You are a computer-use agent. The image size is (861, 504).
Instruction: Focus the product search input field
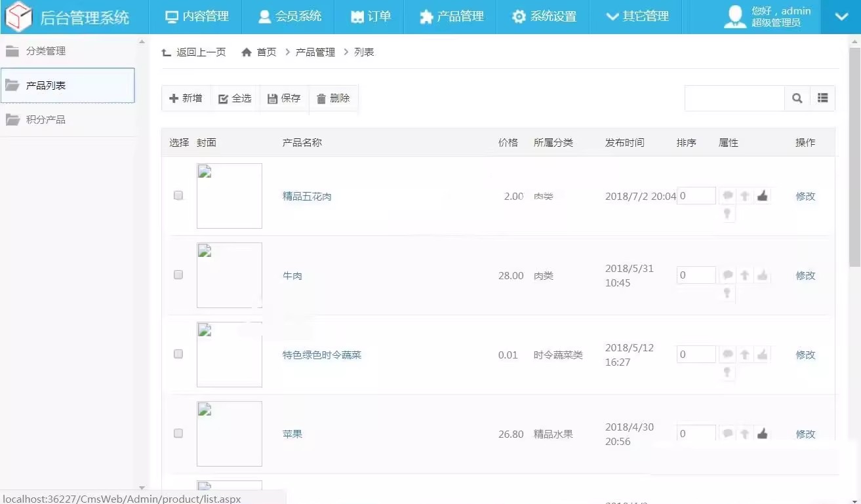tap(734, 98)
